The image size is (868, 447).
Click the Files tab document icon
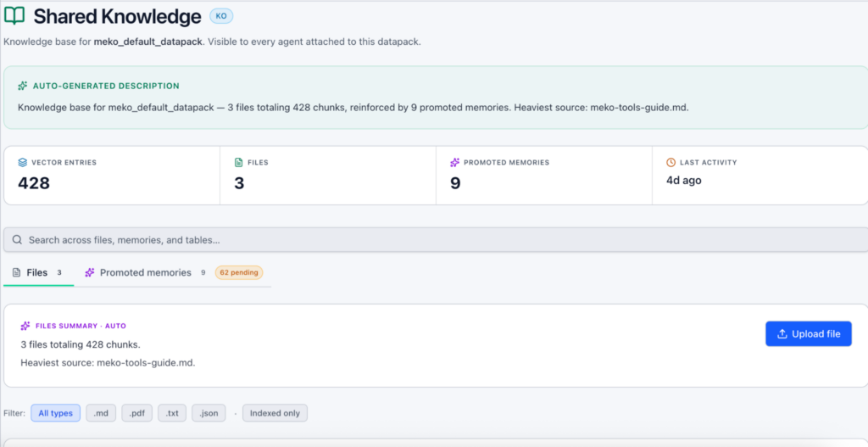17,272
